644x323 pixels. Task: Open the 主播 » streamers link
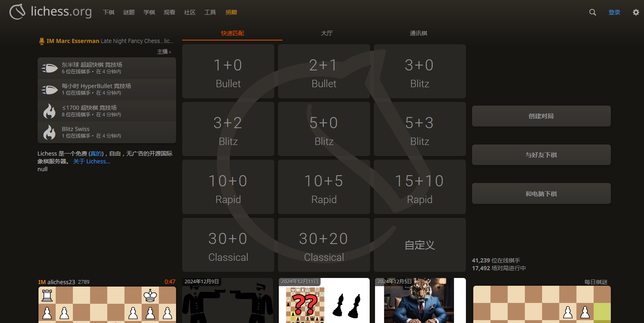tap(164, 52)
